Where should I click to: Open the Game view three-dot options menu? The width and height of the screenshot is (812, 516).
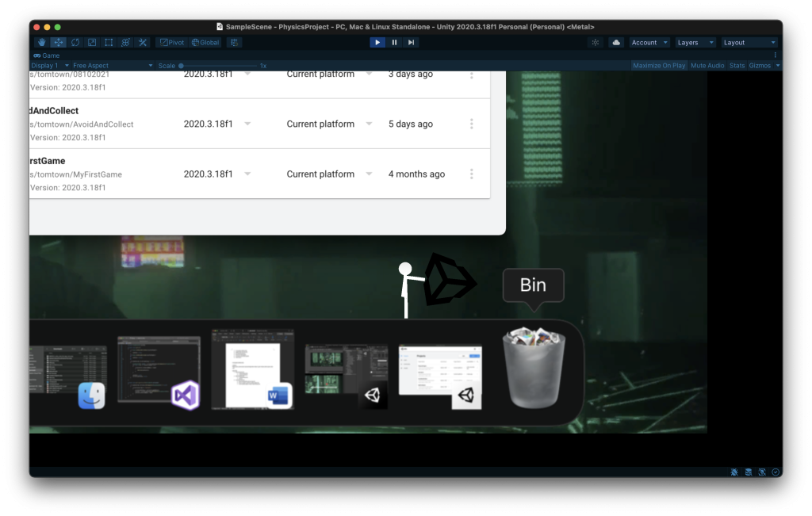(776, 55)
